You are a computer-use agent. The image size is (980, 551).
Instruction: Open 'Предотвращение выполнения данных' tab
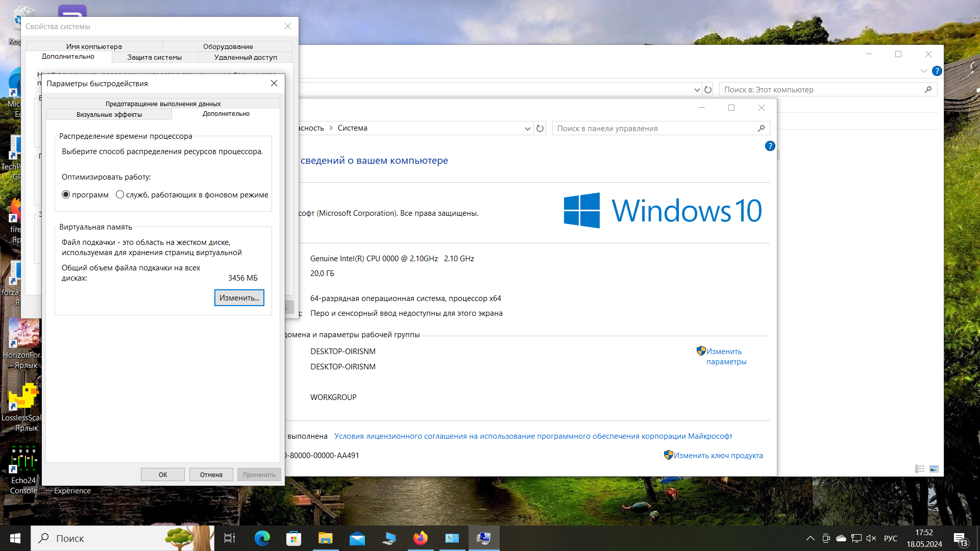click(x=163, y=104)
